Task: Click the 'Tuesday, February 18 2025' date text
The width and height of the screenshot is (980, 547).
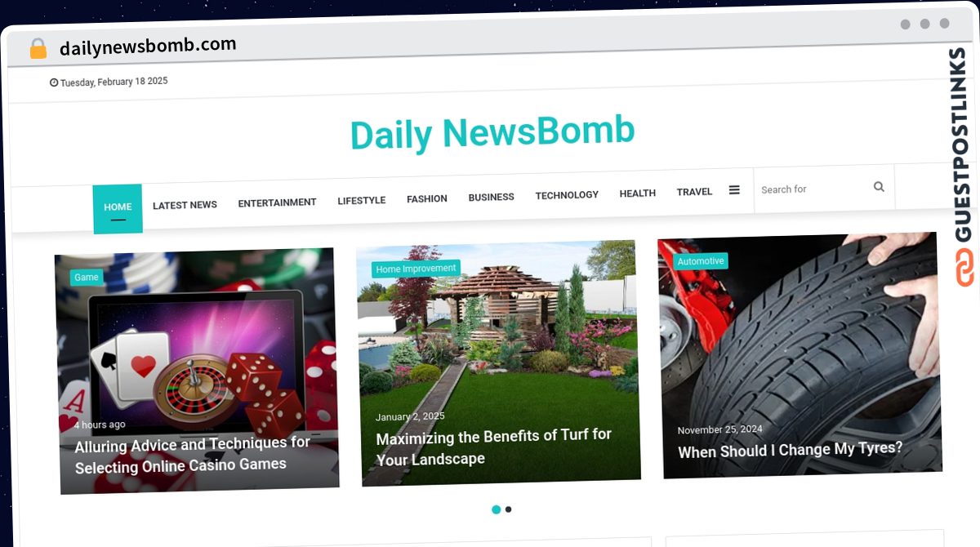Action: click(x=114, y=82)
